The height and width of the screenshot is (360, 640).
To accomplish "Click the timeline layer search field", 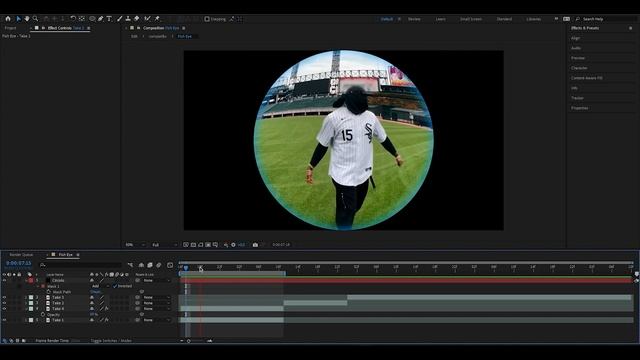I will [x=81, y=265].
